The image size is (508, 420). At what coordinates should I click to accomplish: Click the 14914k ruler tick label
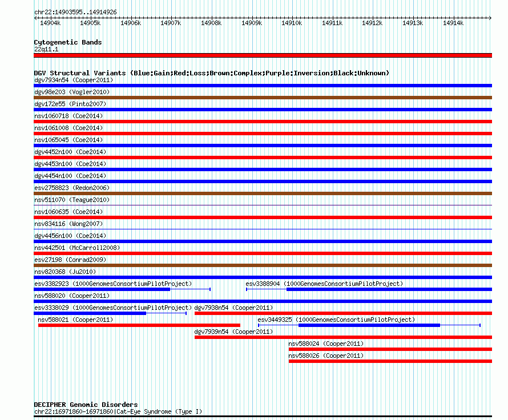coord(453,23)
